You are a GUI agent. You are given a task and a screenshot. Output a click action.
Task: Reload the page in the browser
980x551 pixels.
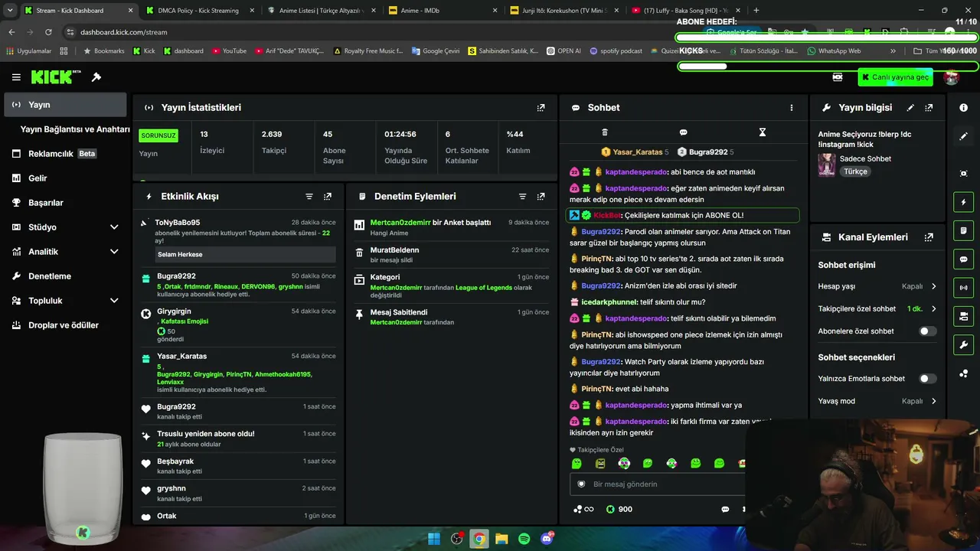[48, 32]
